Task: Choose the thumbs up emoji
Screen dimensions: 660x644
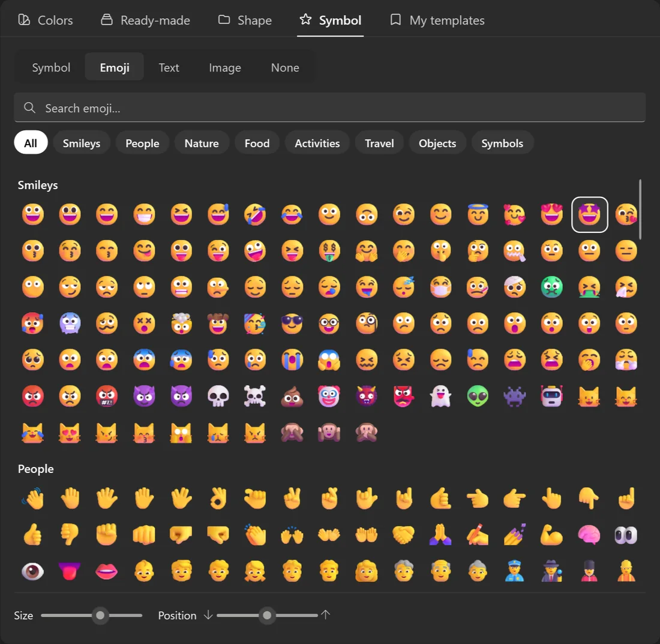Action: [33, 535]
